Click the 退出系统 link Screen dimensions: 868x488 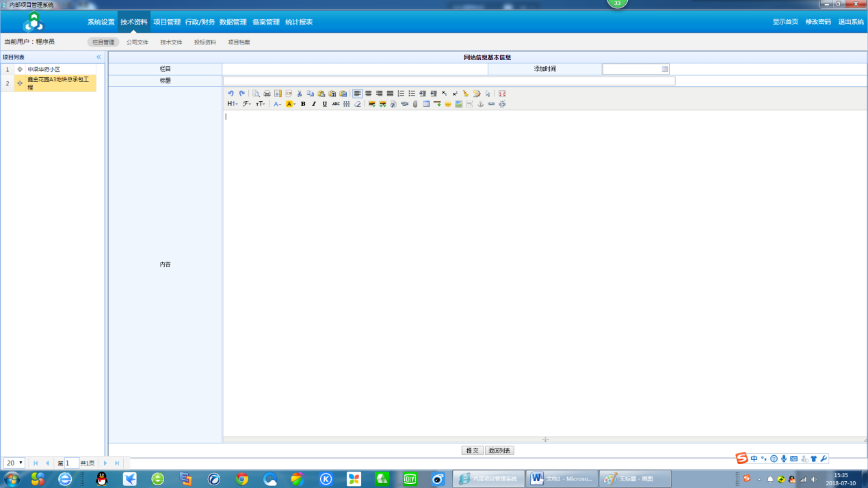[851, 22]
